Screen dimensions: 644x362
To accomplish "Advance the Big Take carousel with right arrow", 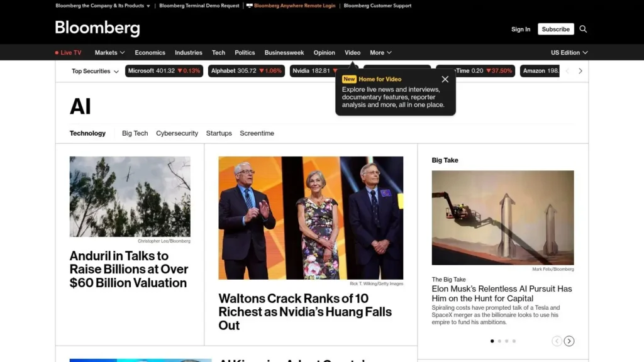I will (569, 341).
